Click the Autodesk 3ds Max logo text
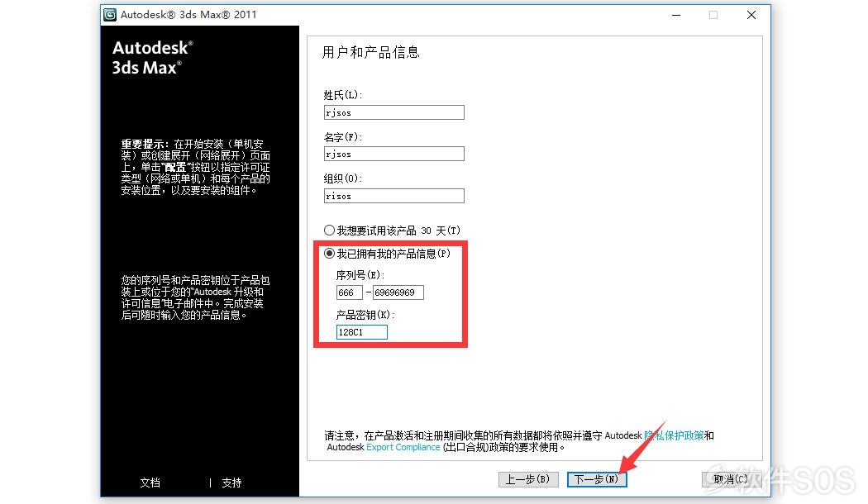The height and width of the screenshot is (504, 868). tap(152, 58)
